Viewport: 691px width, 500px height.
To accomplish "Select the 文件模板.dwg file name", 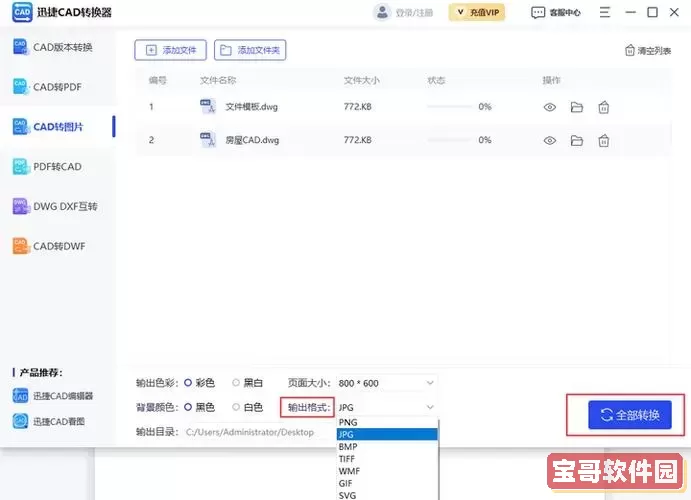I will pyautogui.click(x=252, y=107).
